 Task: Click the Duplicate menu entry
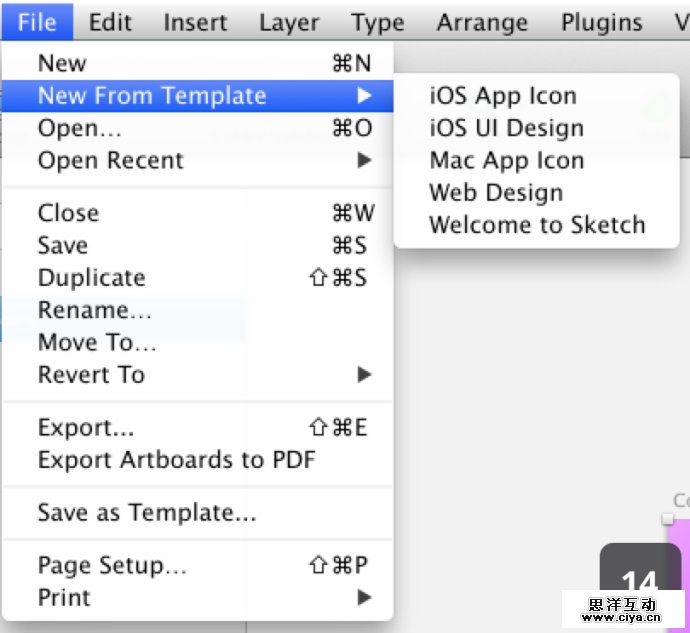pos(91,278)
